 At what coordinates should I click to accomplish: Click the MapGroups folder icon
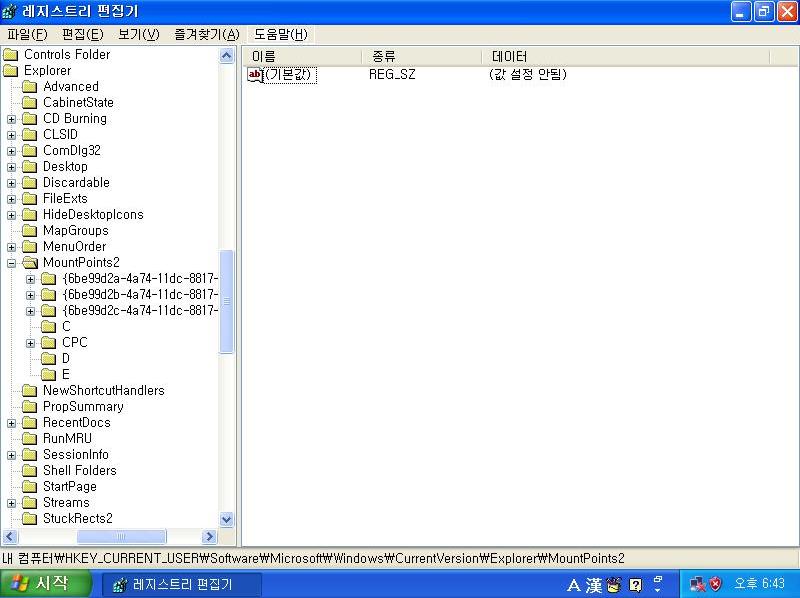click(30, 231)
